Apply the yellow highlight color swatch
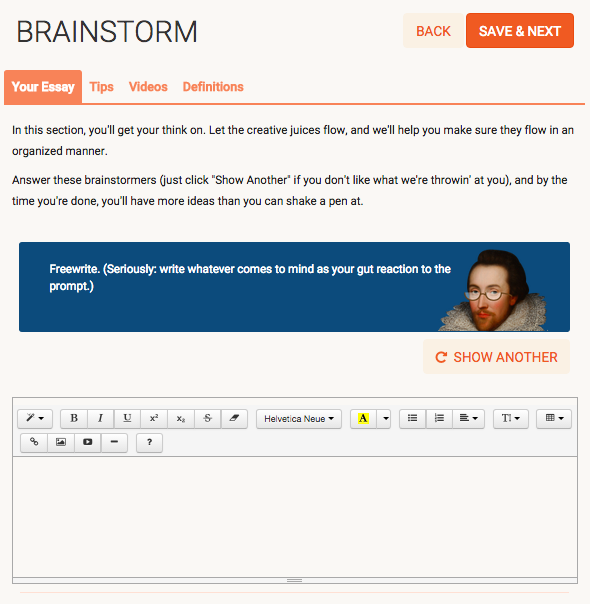The width and height of the screenshot is (590, 604). pos(363,419)
